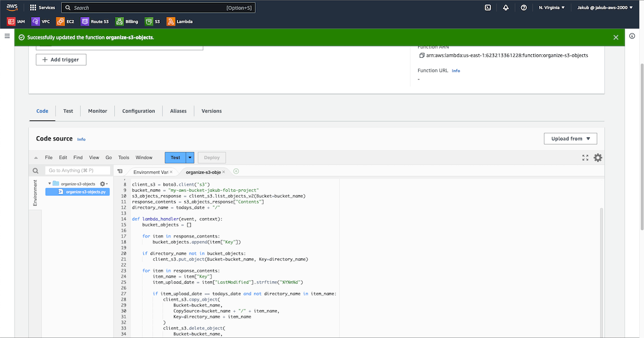Switch to the Configuration tab

[x=138, y=111]
